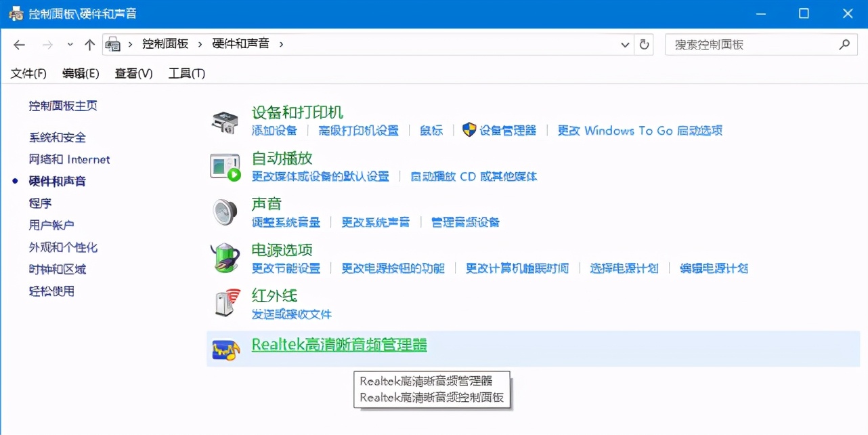Image resolution: width=868 pixels, height=435 pixels.
Task: Select 系统和安全 in the sidebar
Action: [x=58, y=138]
